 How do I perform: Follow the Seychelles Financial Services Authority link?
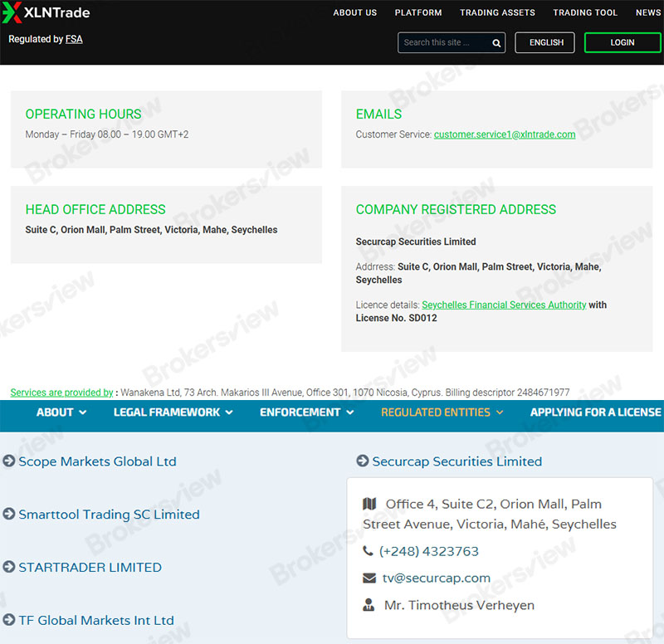click(504, 305)
